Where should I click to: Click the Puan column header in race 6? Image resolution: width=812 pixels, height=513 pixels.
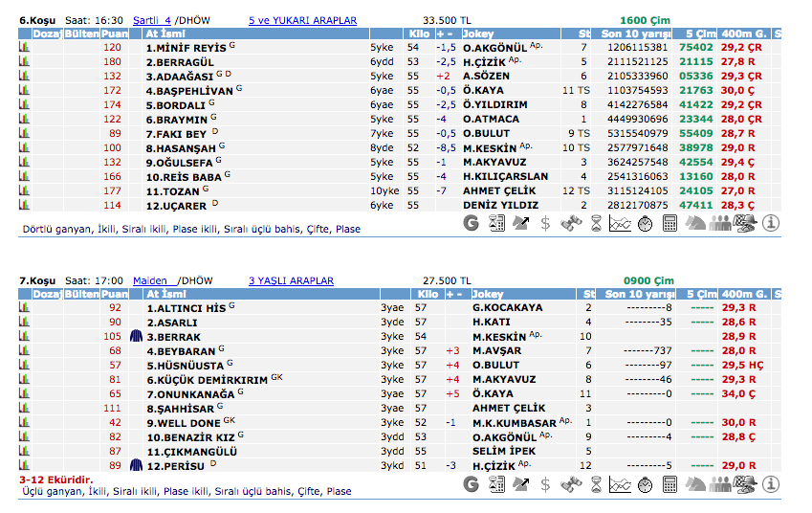(x=114, y=33)
